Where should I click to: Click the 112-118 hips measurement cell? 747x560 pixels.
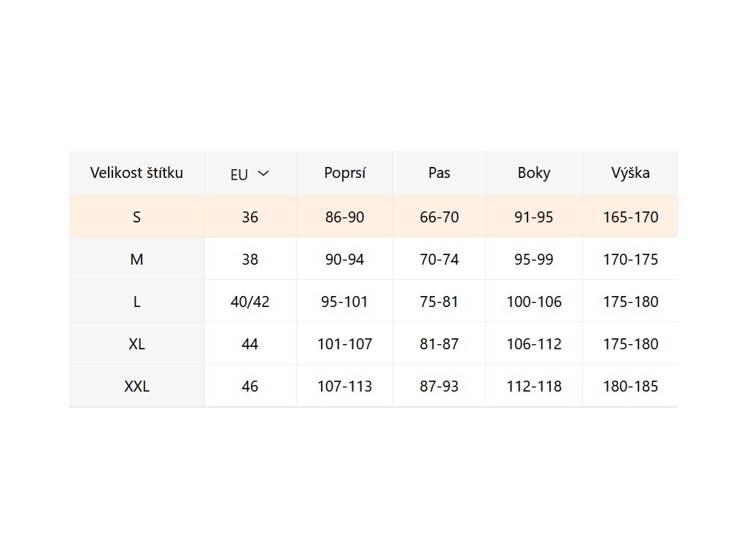(x=534, y=386)
